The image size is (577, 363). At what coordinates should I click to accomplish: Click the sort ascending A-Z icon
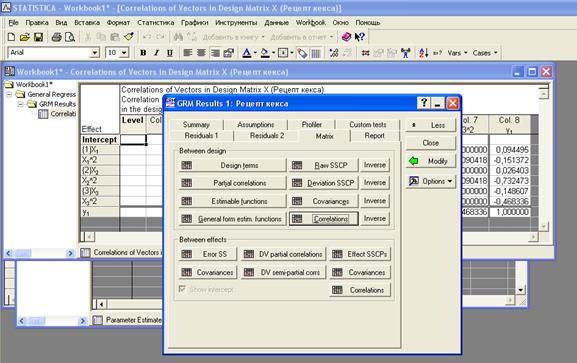tap(424, 53)
